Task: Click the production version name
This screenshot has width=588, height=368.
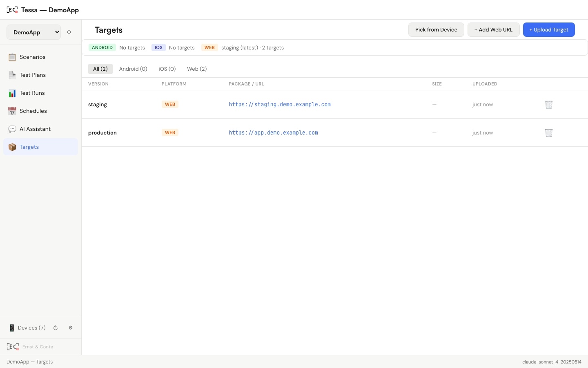Action: tap(102, 132)
